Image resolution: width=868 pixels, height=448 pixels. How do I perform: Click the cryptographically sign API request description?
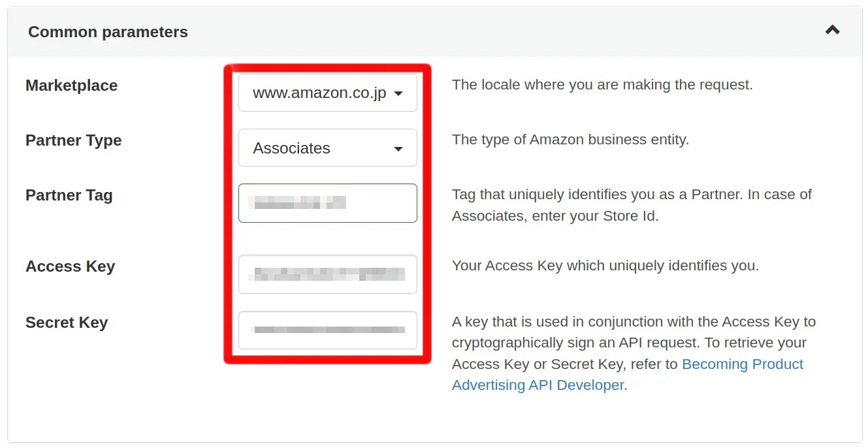[x=634, y=353]
